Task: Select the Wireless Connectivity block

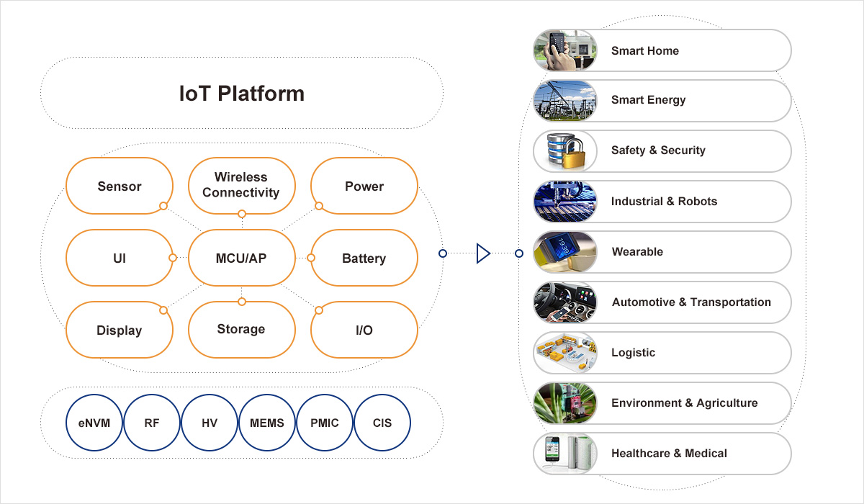Action: point(241,185)
